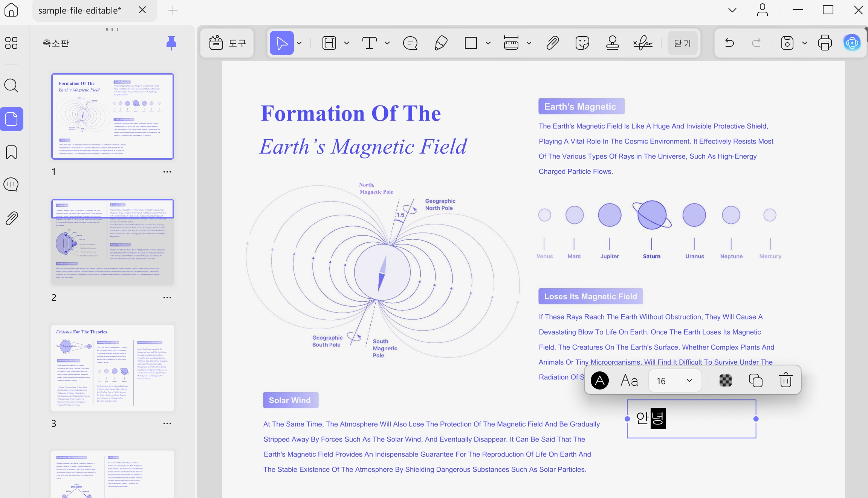Open the font size 16 dropdown
The image size is (868, 498).
(675, 381)
